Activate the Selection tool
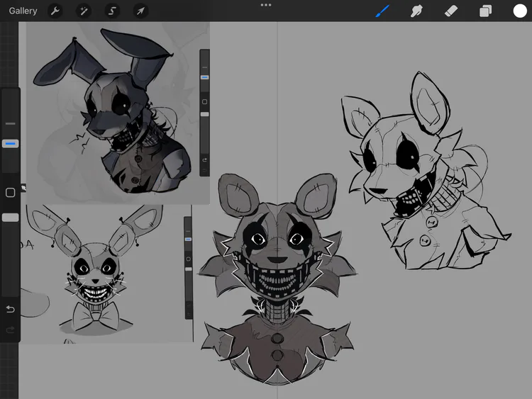Image resolution: width=532 pixels, height=399 pixels. 112,11
